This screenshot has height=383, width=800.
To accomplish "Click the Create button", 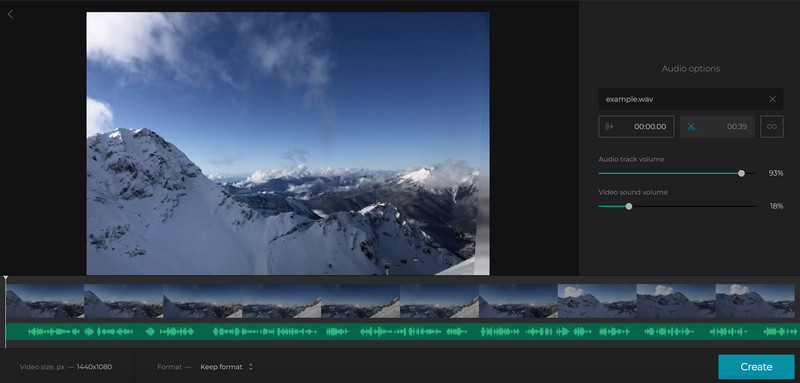I will coord(756,367).
